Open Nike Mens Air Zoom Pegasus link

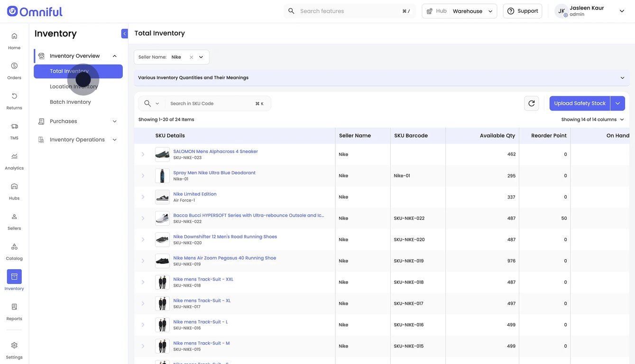point(225,258)
